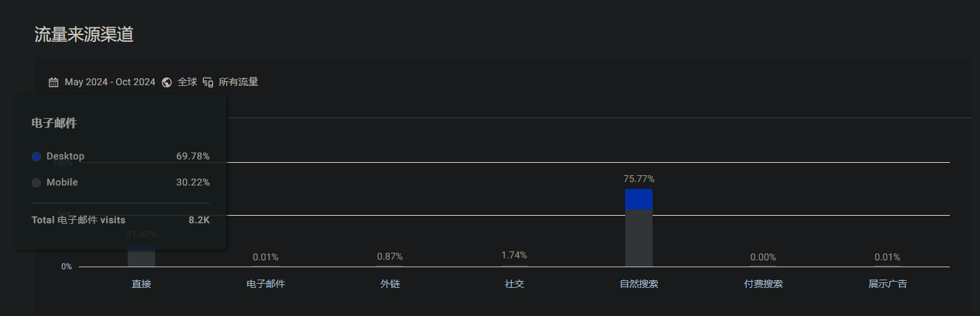Select the 外链 channel label

[x=390, y=284]
